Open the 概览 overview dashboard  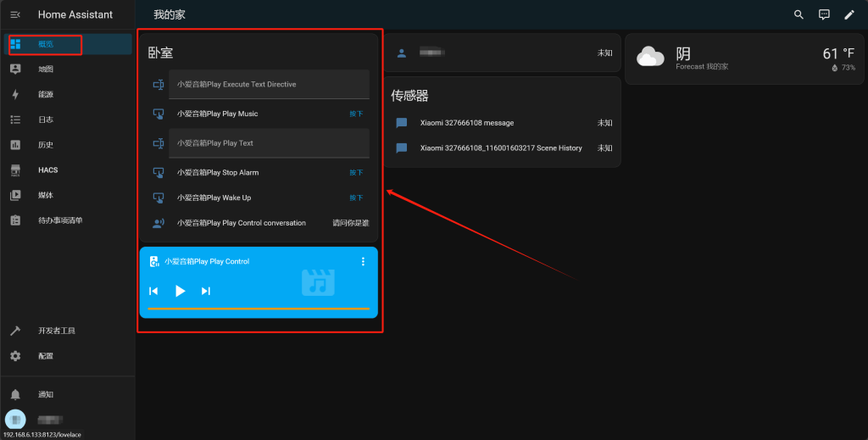68,44
